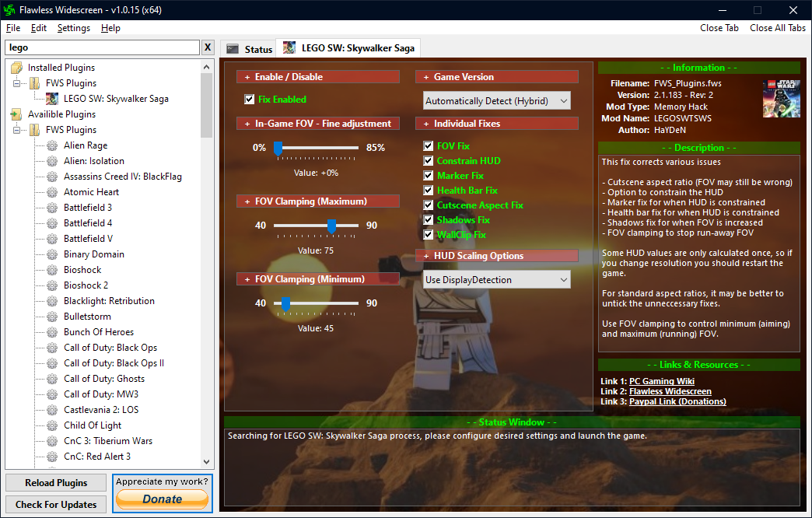Click the gear icon beside Bioshock 2
Image resolution: width=812 pixels, height=518 pixels.
[x=52, y=285]
